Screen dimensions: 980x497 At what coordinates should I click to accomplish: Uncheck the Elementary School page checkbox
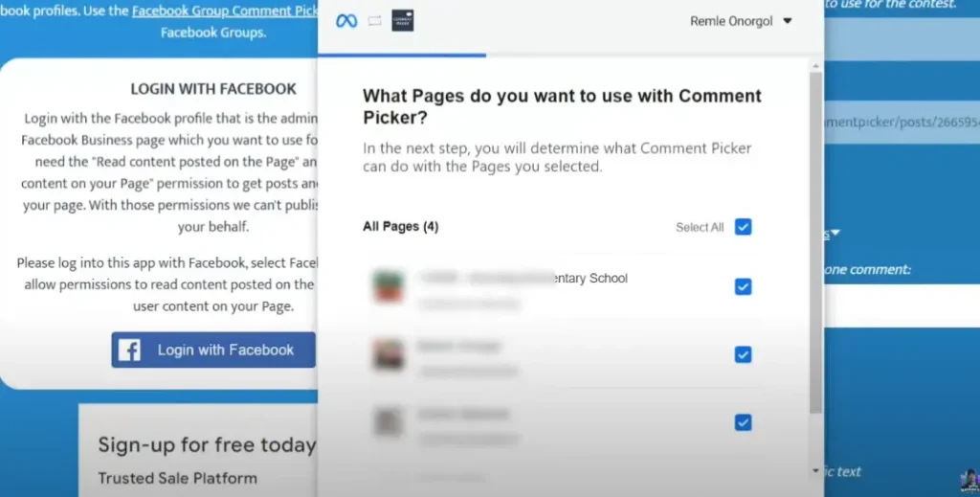[743, 286]
